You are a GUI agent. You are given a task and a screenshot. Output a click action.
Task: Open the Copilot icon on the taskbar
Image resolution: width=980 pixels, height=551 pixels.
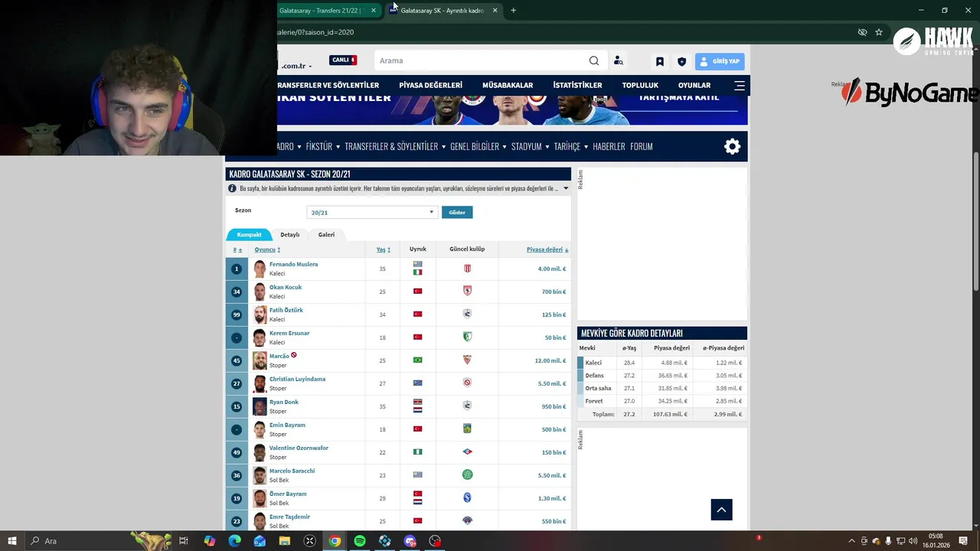[209, 541]
